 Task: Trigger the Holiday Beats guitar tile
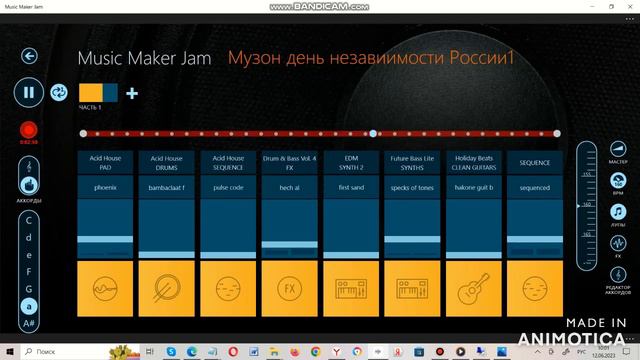click(473, 289)
